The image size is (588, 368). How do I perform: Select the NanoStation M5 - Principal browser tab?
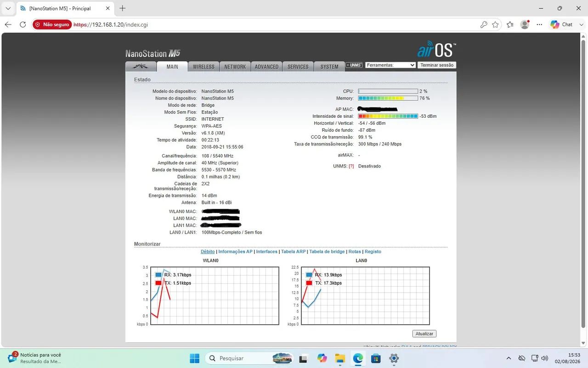65,8
